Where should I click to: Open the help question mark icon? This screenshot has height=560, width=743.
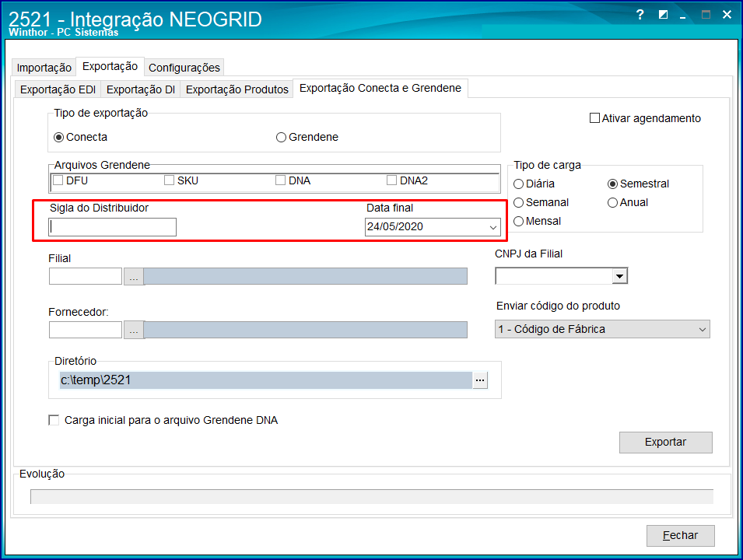640,15
